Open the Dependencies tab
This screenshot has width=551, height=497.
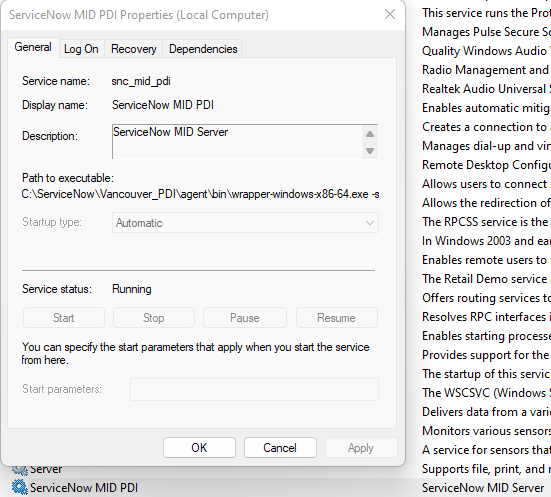[203, 49]
